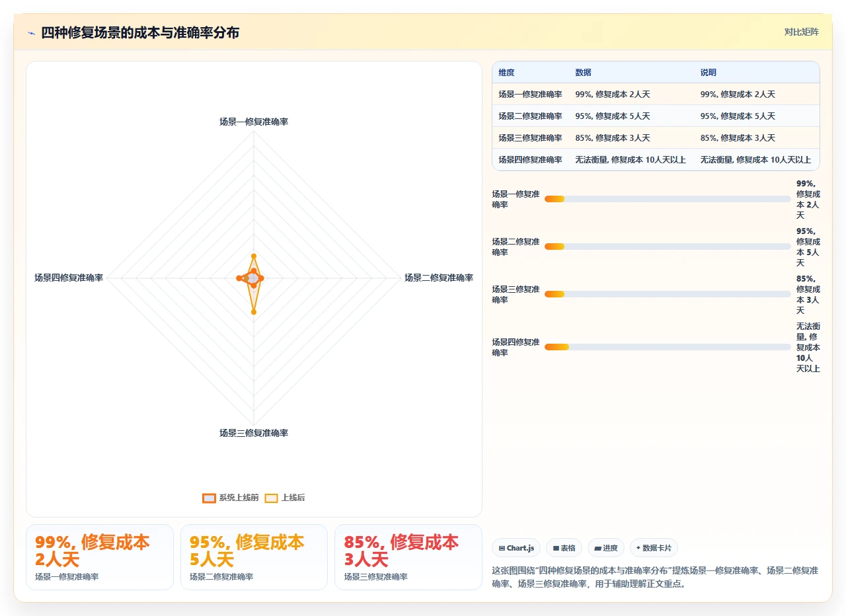Click the 说明 table column header
Viewport: 846px width, 616px height.
[708, 72]
